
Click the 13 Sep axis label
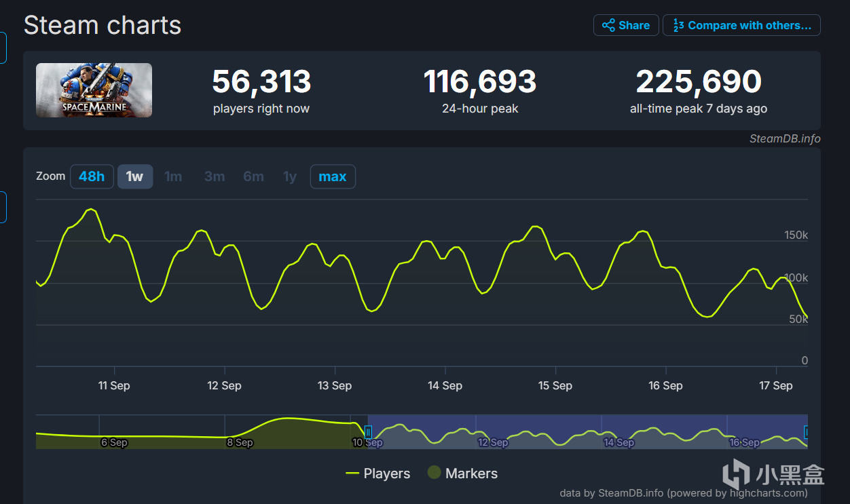pos(335,385)
